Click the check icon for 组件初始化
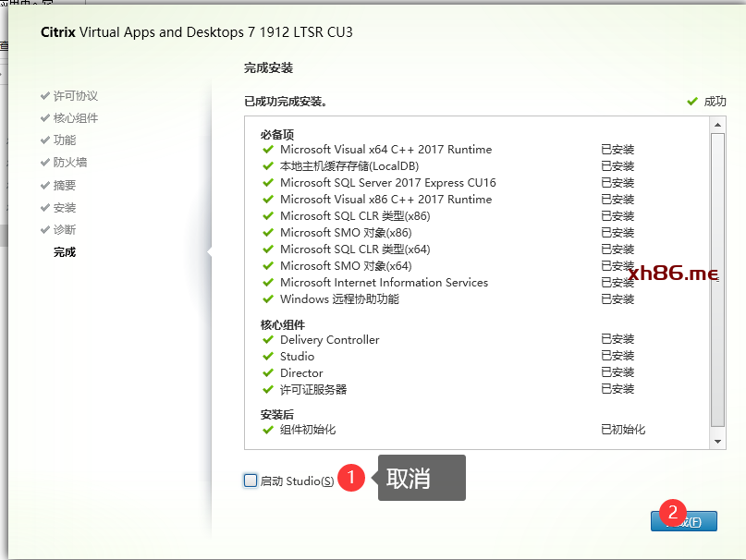This screenshot has width=746, height=560. (x=268, y=430)
